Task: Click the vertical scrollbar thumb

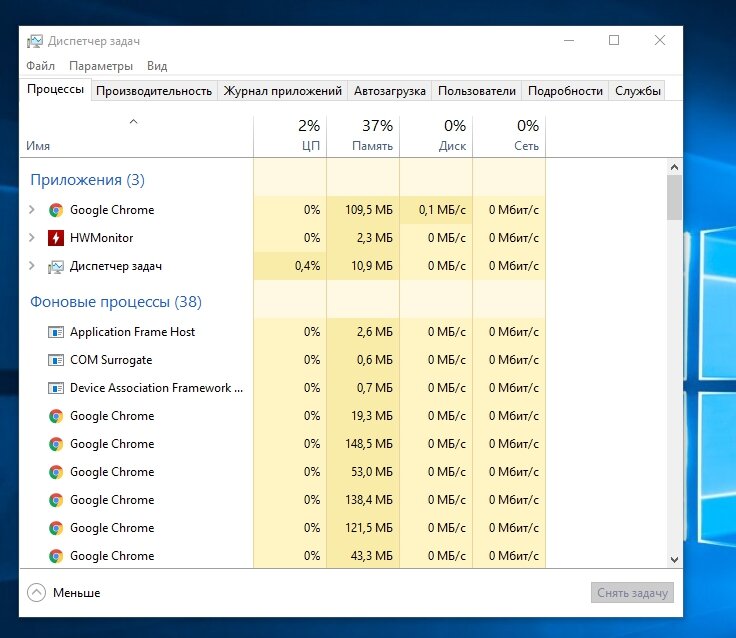Action: (x=675, y=197)
